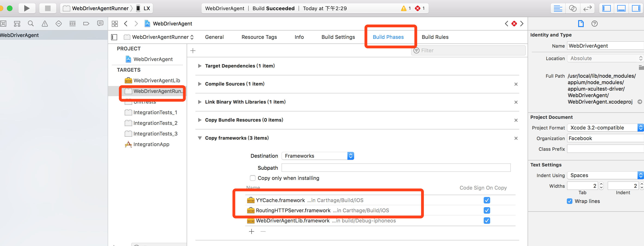Select the IntegrationTests_1 target
The height and width of the screenshot is (246, 644).
click(x=151, y=113)
